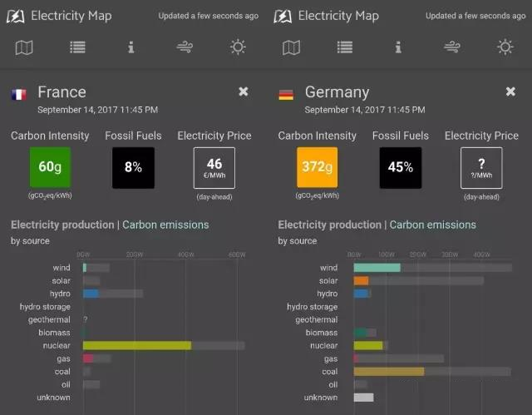Toggle the wind layer icon in France panel
This screenshot has width=532, height=415.
[185, 47]
